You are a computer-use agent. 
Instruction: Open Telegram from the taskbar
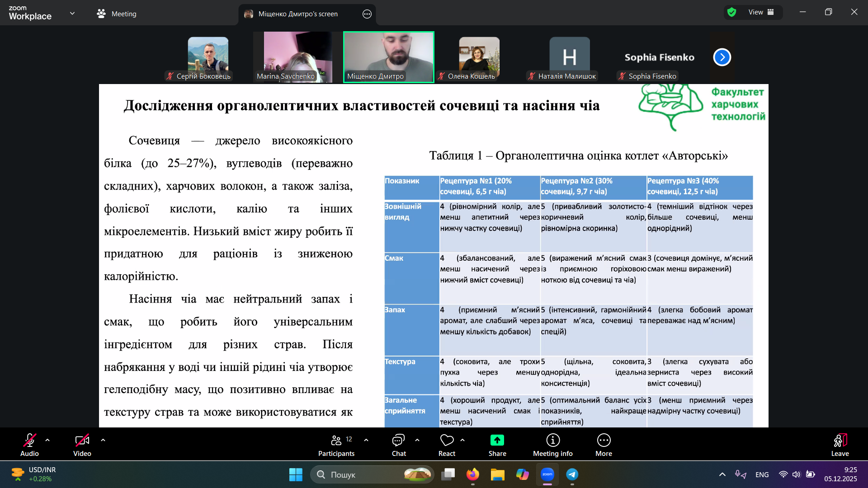click(x=572, y=474)
